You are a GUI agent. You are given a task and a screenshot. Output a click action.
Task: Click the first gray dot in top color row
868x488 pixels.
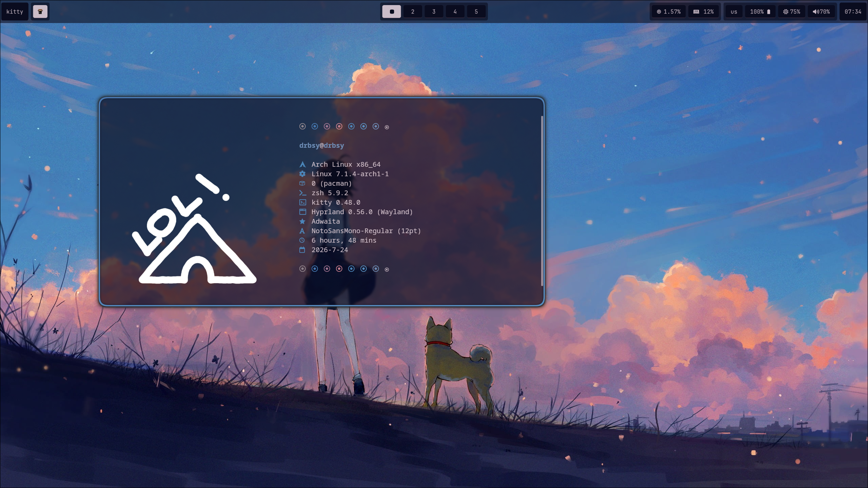[302, 126]
